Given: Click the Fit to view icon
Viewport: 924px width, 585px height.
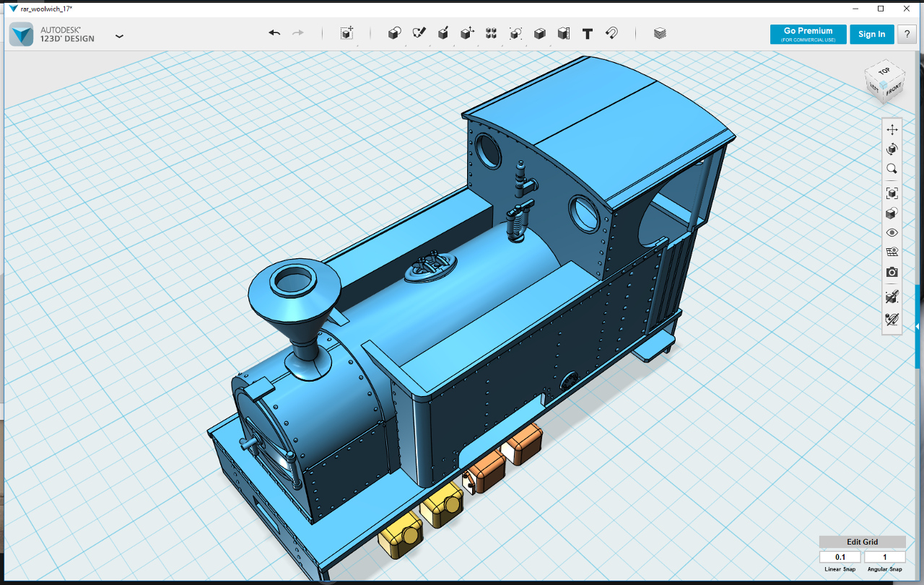Looking at the screenshot, I should click(x=892, y=193).
